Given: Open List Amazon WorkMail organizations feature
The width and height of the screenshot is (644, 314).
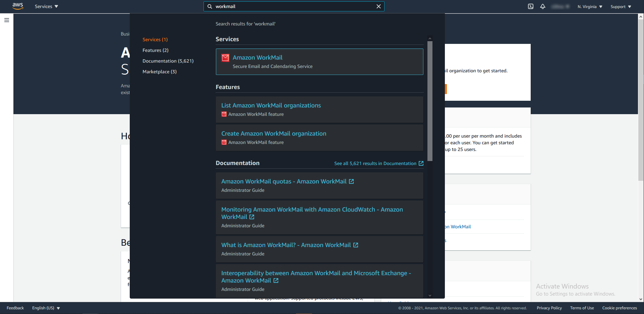Looking at the screenshot, I should click(x=319, y=109).
